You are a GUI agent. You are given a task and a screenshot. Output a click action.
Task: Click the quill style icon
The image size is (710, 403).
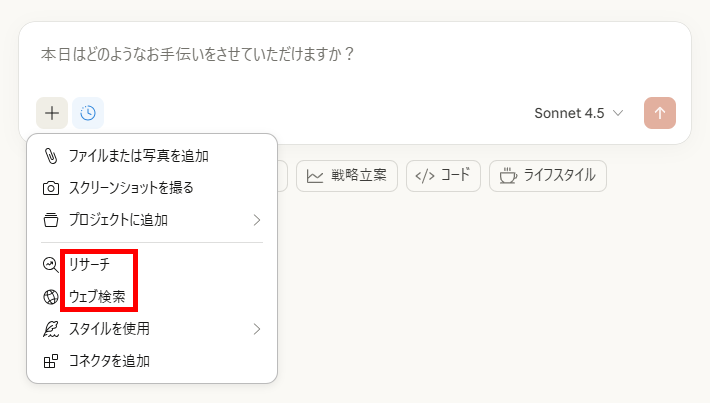click(51, 329)
